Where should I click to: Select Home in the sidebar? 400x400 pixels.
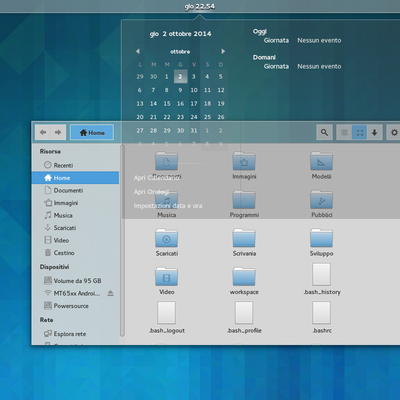(x=75, y=178)
